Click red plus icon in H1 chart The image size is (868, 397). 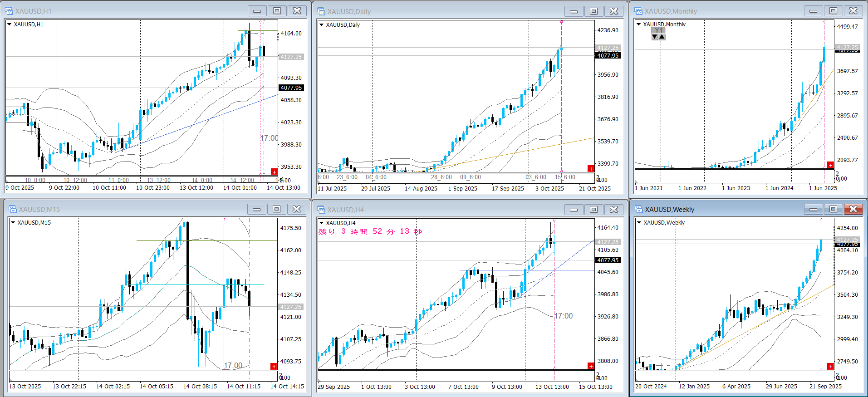[x=274, y=172]
